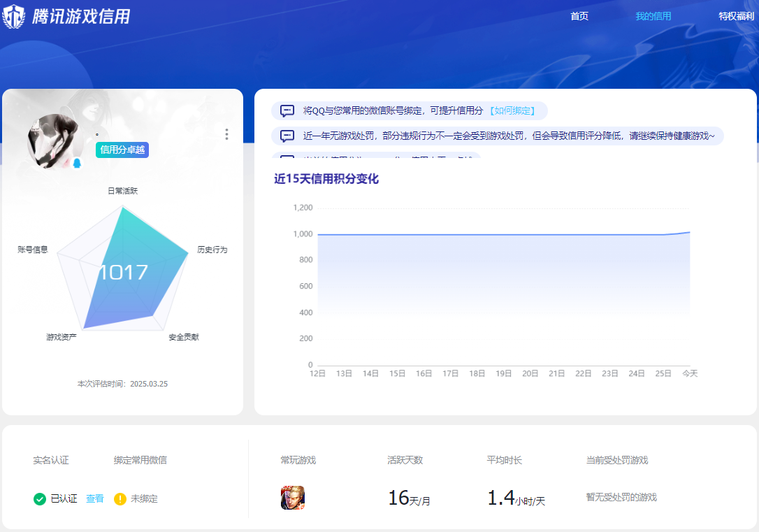Click the 1,000 y-axis value
Image resolution: width=759 pixels, height=532 pixels.
303,233
